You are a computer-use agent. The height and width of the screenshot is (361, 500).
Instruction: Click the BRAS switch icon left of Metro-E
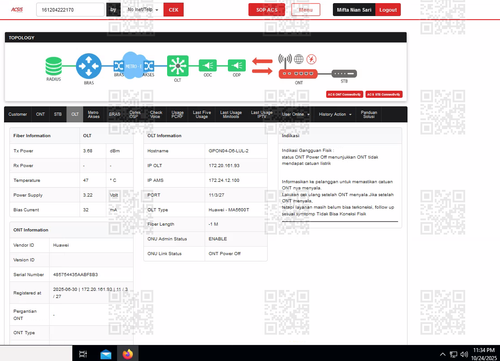(x=118, y=66)
